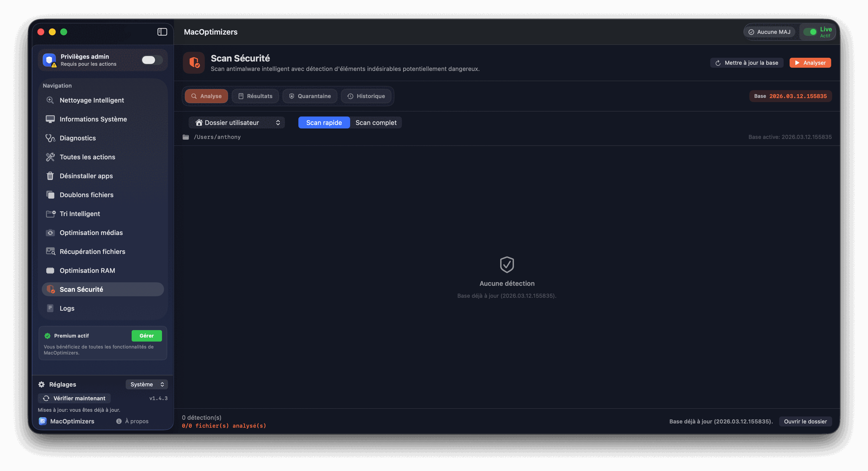This screenshot has width=868, height=471.
Task: Click Ouvrir le dossier in the status bar
Action: [806, 421]
